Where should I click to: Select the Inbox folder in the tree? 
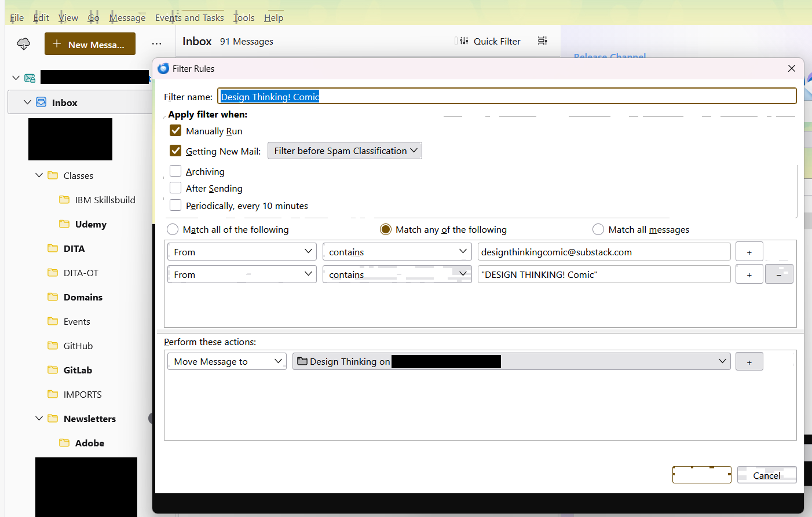coord(80,102)
